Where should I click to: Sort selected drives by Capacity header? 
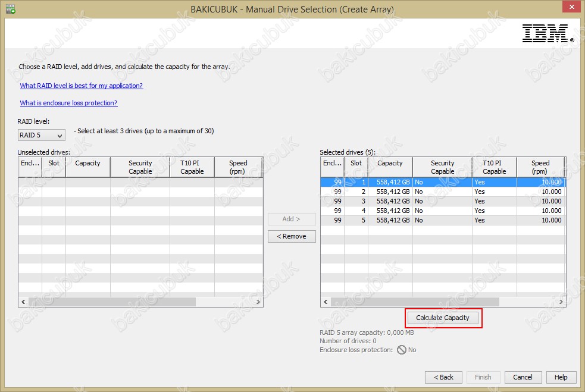coord(390,167)
